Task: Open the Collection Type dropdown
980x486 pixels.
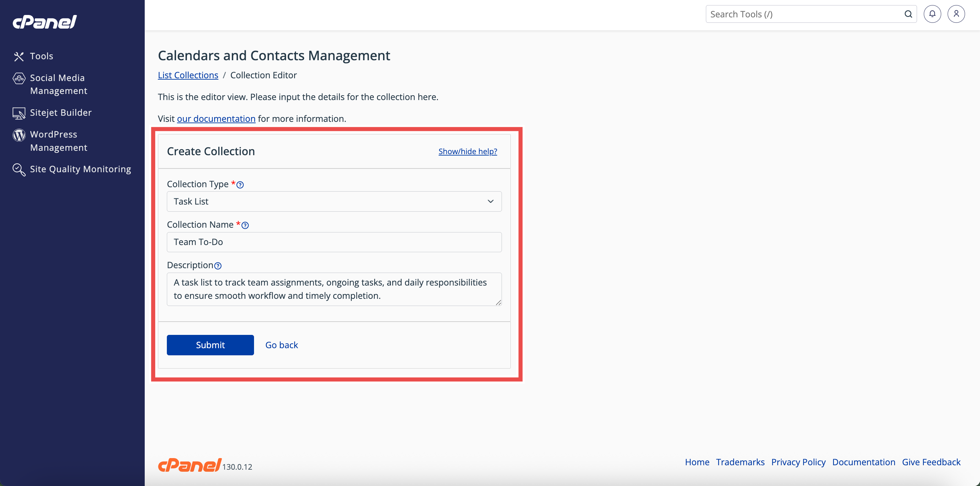Action: pos(334,201)
